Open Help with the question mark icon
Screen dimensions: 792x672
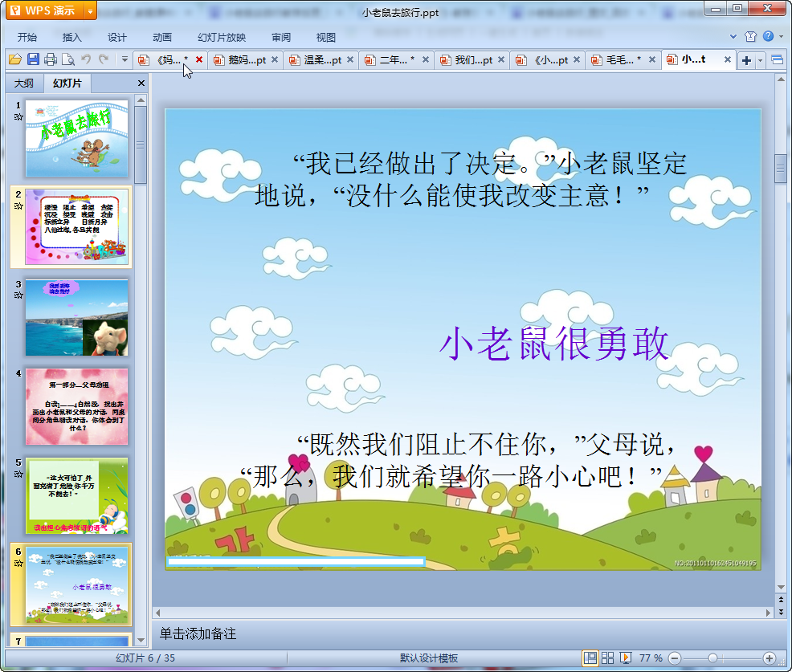click(x=768, y=36)
